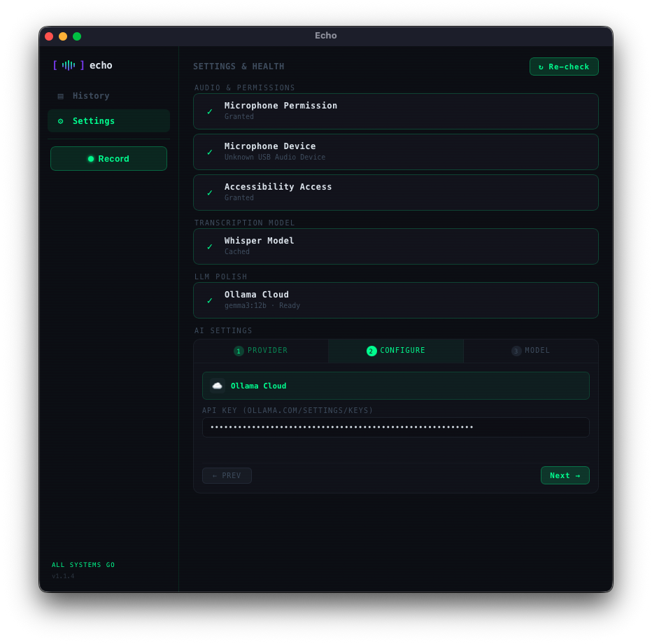
Task: Click the Microphone Device checkmark icon
Action: (x=210, y=153)
